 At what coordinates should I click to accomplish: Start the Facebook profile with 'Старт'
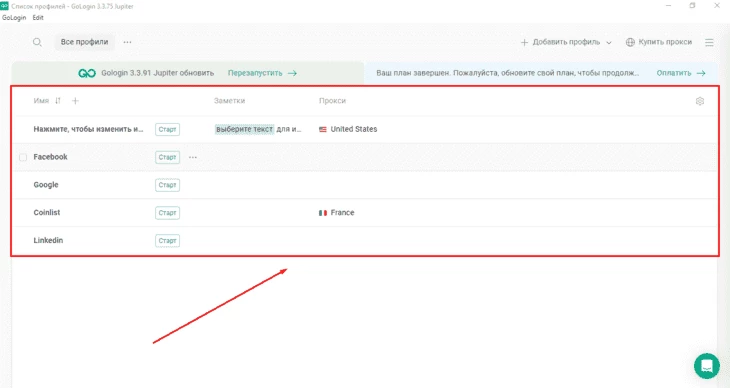point(168,157)
